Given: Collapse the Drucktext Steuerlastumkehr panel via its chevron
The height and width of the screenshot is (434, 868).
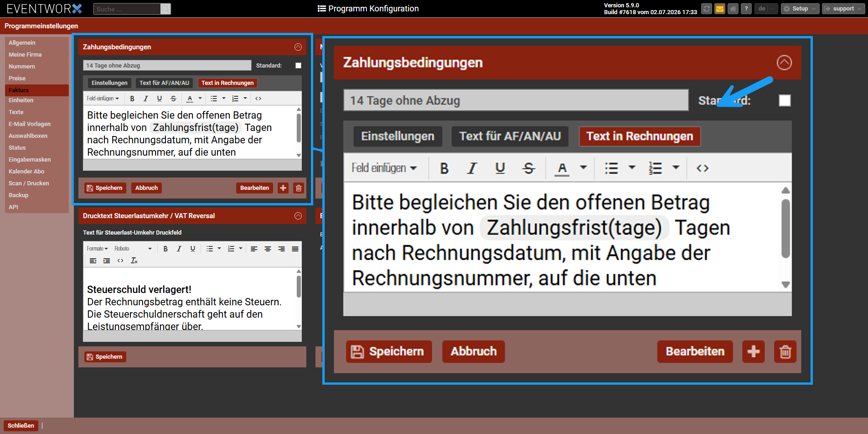Looking at the screenshot, I should coord(298,216).
